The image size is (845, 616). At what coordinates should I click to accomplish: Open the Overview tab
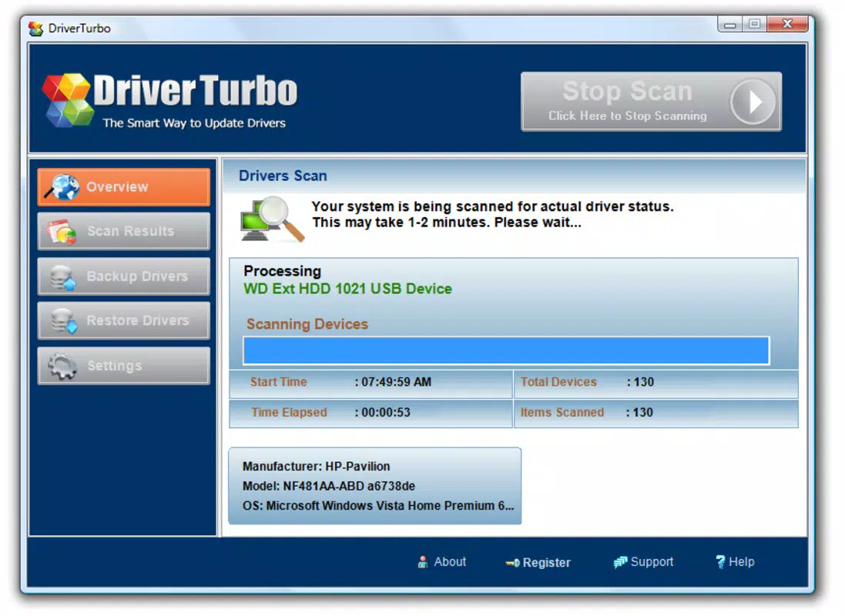point(124,186)
